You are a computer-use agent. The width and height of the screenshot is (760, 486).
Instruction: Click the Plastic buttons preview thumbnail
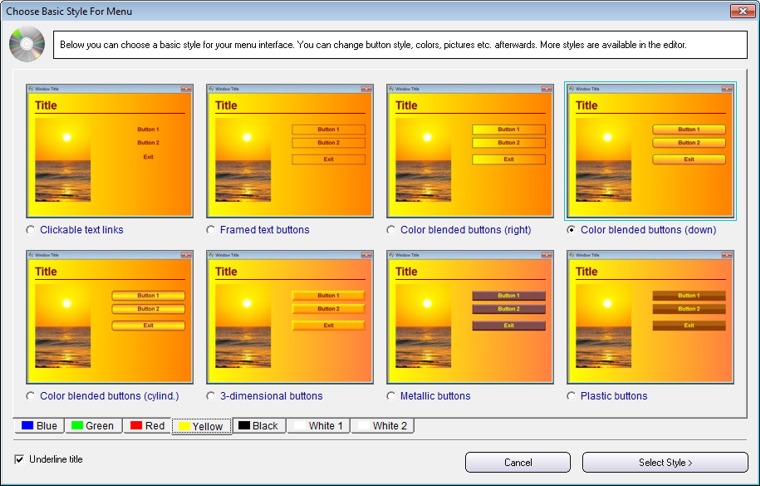pyautogui.click(x=650, y=317)
